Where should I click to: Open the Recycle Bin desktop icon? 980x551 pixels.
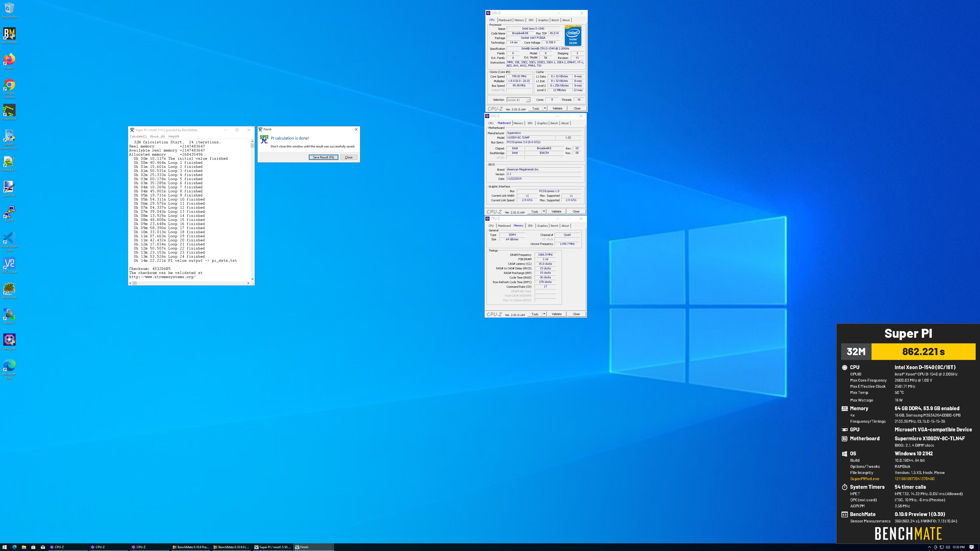coord(9,10)
